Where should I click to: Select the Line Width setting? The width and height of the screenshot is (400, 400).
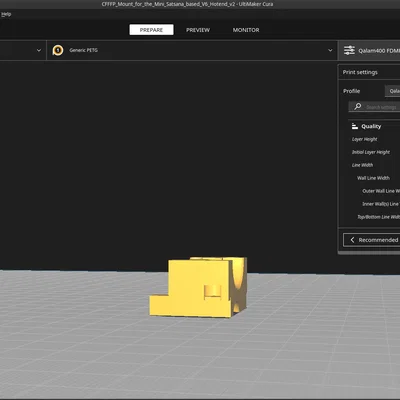coord(362,165)
